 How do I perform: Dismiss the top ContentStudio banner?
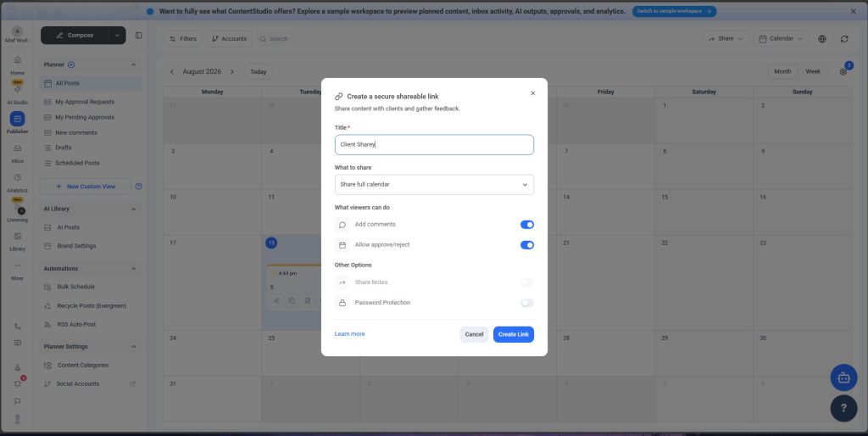(x=853, y=11)
